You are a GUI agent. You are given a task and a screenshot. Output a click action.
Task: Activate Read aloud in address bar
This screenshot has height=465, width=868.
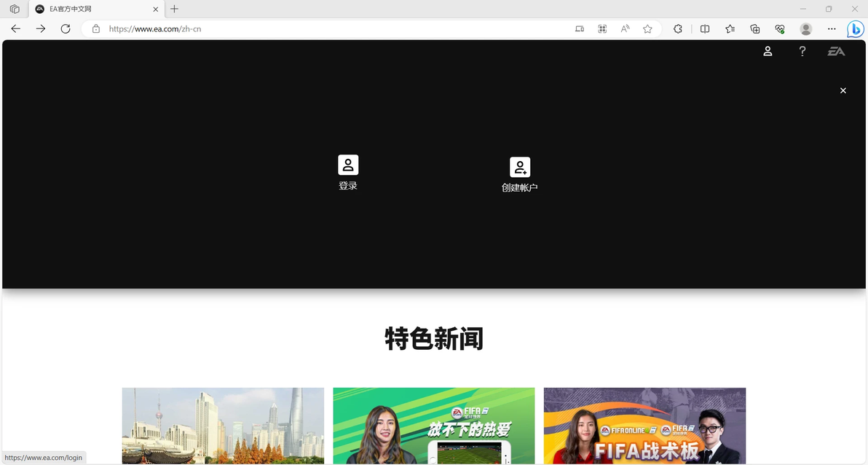[625, 29]
